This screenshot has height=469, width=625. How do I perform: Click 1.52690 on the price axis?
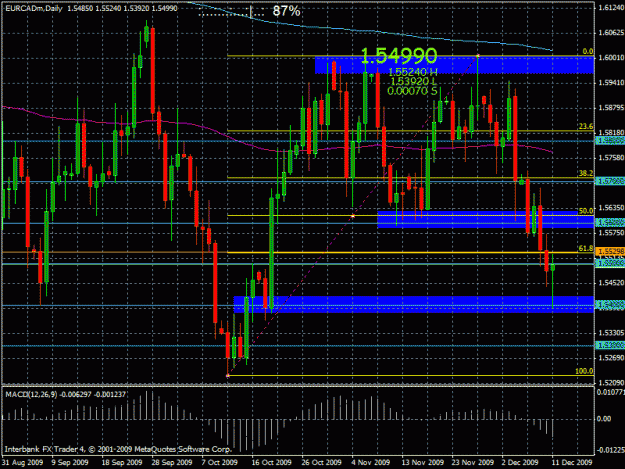pos(611,357)
